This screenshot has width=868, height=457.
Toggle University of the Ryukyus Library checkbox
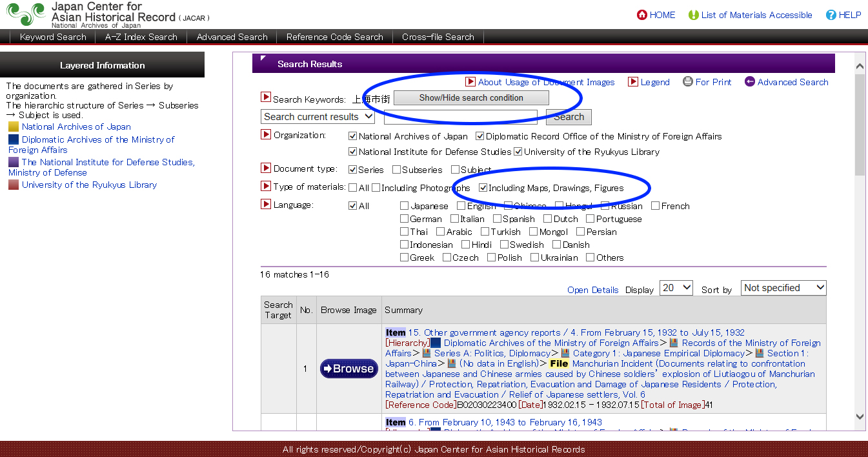518,152
